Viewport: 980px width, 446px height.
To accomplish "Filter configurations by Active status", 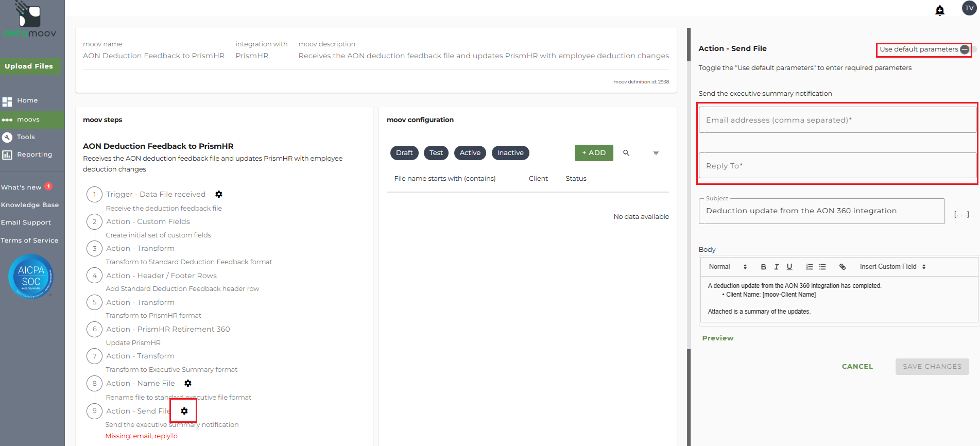I will click(x=470, y=153).
